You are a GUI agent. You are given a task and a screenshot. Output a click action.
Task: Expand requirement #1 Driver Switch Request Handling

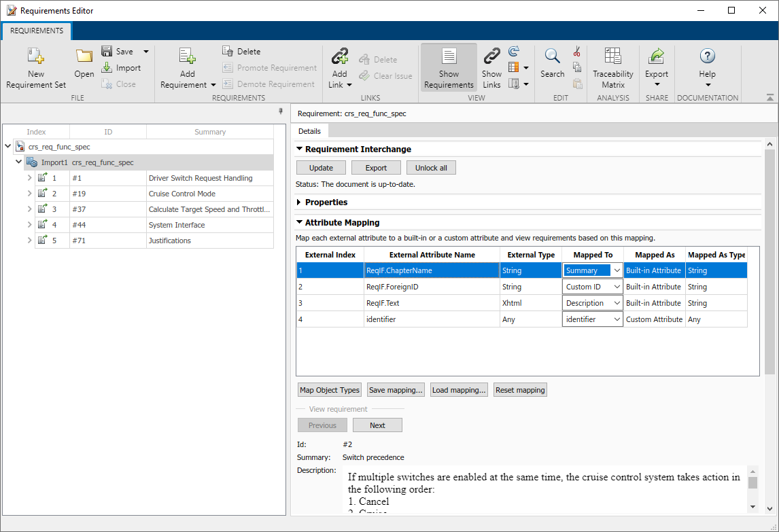pyautogui.click(x=29, y=177)
